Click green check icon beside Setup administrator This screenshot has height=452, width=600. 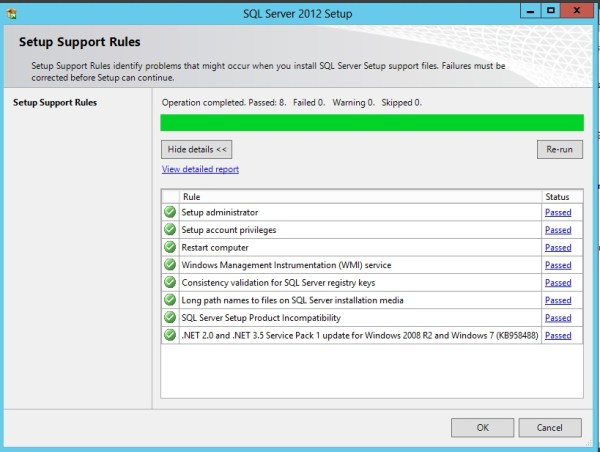170,213
